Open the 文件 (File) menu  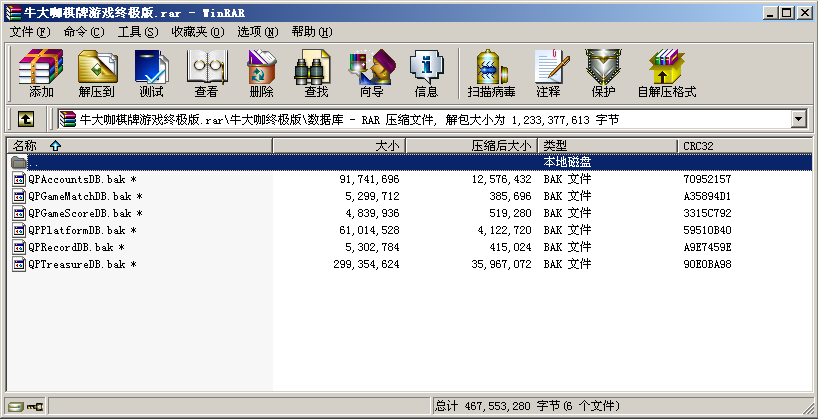pyautogui.click(x=29, y=32)
